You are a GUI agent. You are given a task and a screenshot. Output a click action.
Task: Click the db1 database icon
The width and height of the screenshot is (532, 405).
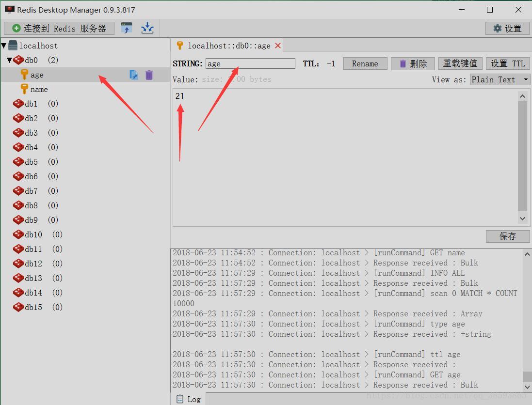(x=18, y=104)
